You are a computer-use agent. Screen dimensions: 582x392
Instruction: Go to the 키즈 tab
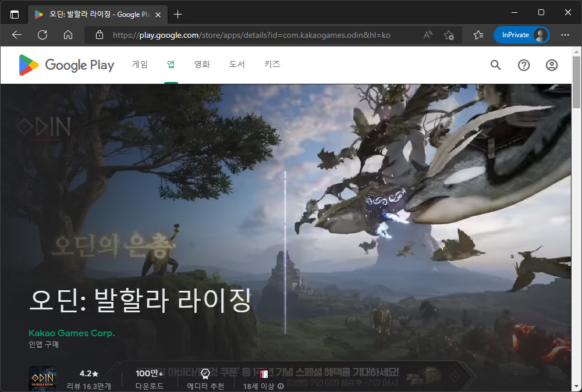(272, 64)
